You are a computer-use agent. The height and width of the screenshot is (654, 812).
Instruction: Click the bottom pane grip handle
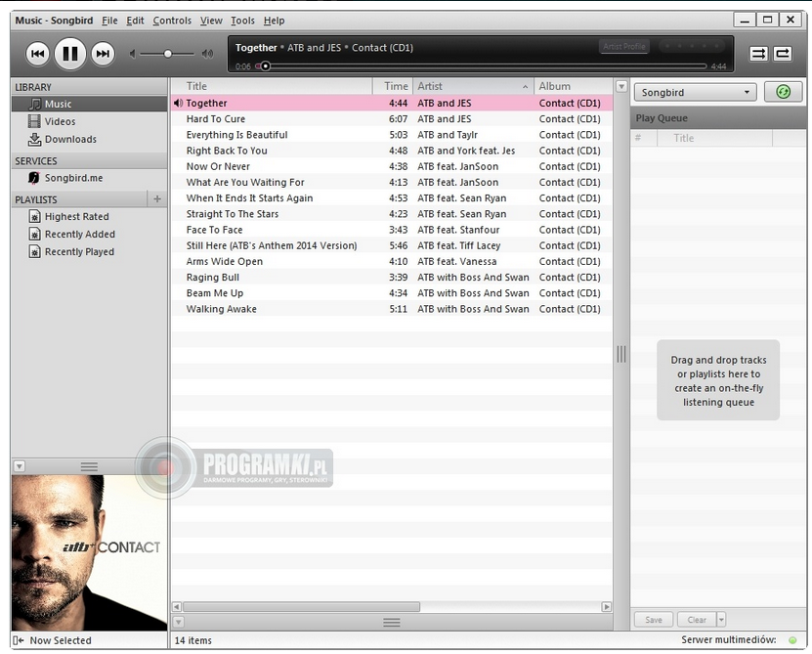[x=392, y=623]
